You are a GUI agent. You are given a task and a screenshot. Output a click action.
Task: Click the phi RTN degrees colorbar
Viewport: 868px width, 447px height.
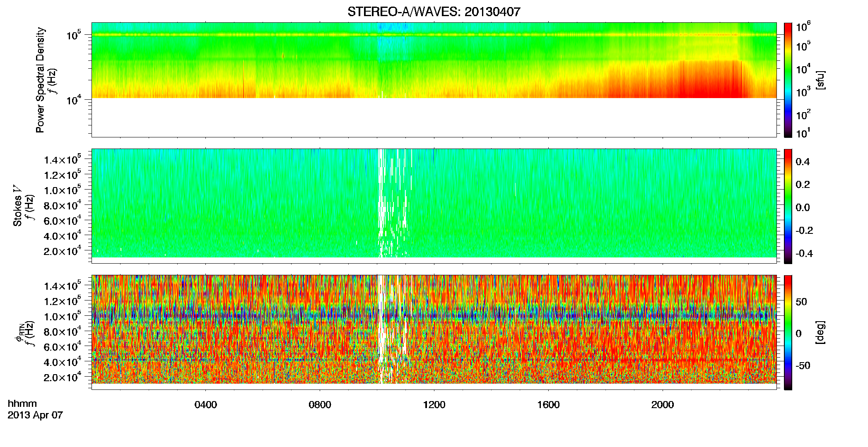(x=788, y=332)
